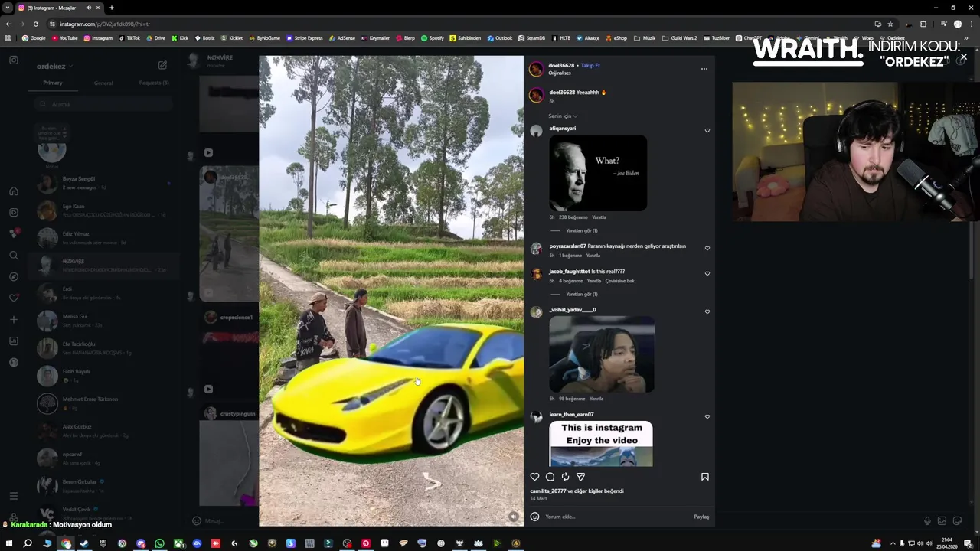Like poyrazarslan07's comment
Image resolution: width=980 pixels, height=551 pixels.
click(x=707, y=248)
